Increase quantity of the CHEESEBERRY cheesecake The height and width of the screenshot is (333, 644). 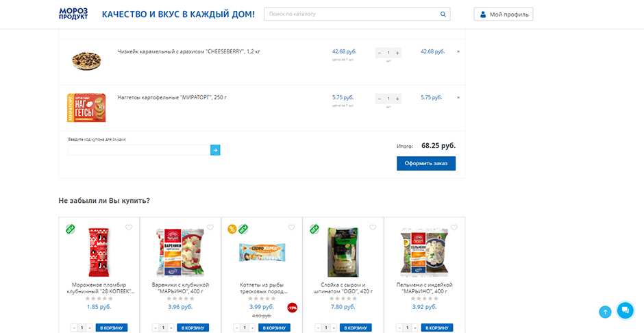tap(397, 53)
